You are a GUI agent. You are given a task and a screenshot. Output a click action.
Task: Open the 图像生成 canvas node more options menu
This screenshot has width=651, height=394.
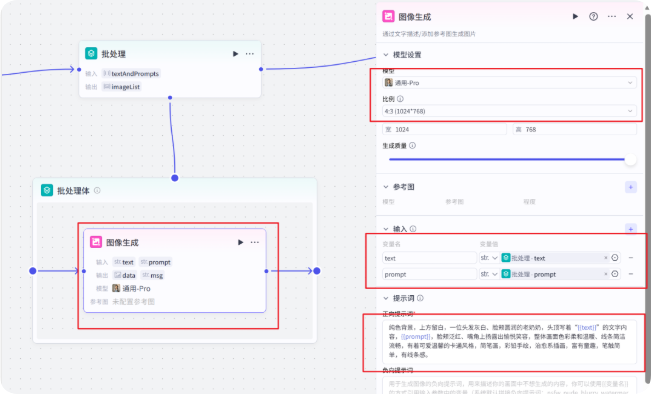255,242
